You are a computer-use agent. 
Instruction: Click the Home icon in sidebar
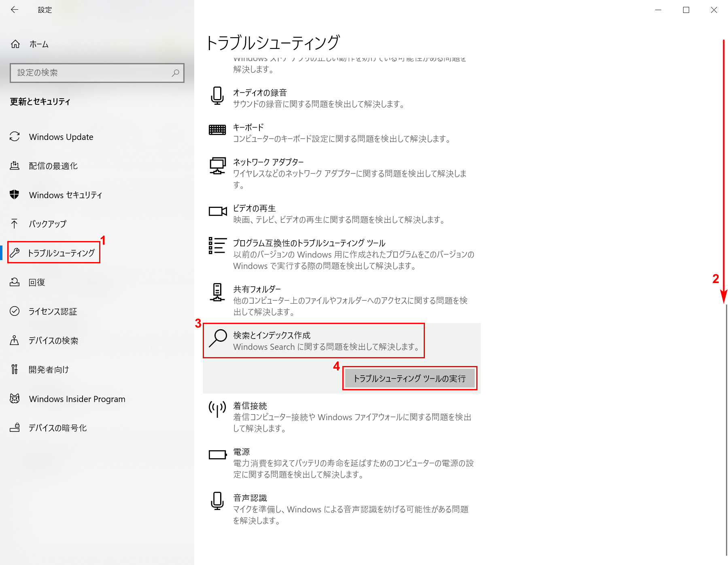click(15, 44)
